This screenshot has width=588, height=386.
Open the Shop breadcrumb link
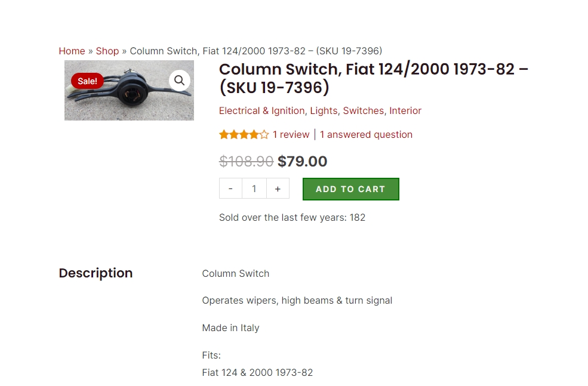tap(107, 51)
